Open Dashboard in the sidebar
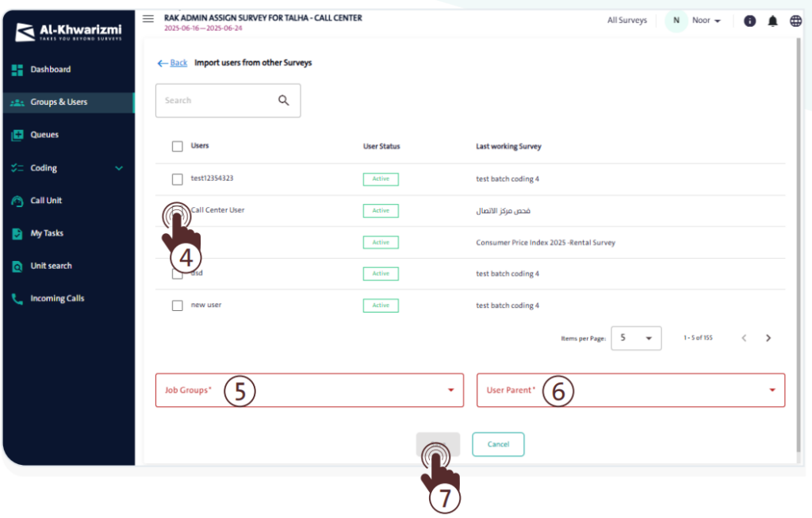This screenshot has width=812, height=518. pos(51,70)
